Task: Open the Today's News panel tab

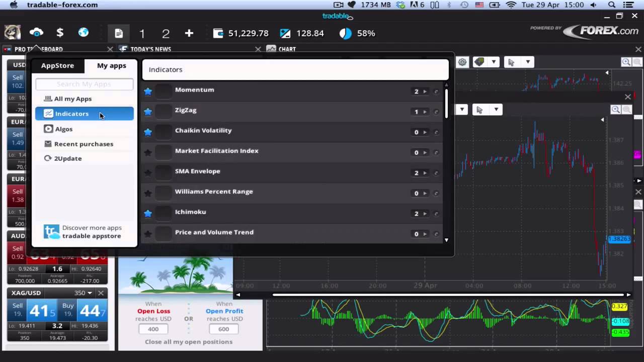Action: click(151, 49)
